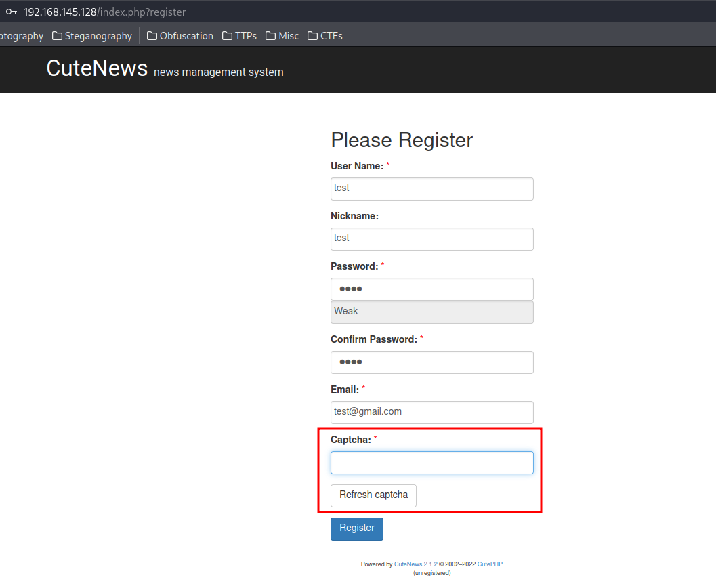The height and width of the screenshot is (588, 716).
Task: Click the 'Captcha:' label
Action: coord(351,440)
